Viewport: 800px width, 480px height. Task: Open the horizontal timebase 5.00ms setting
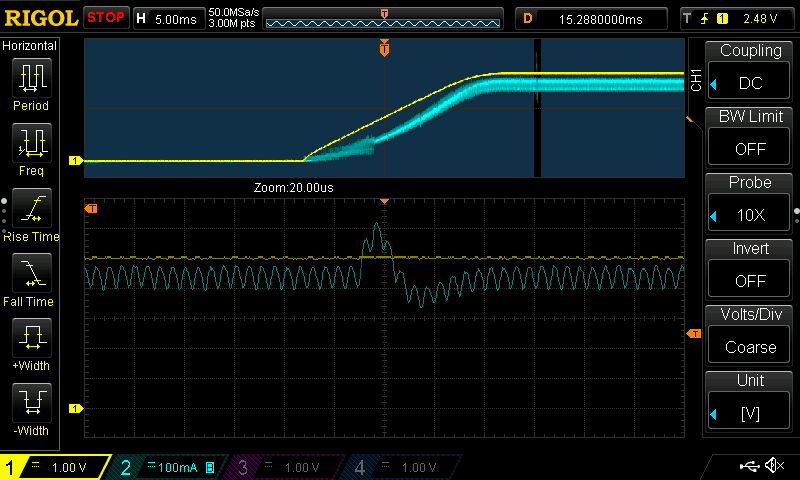168,19
